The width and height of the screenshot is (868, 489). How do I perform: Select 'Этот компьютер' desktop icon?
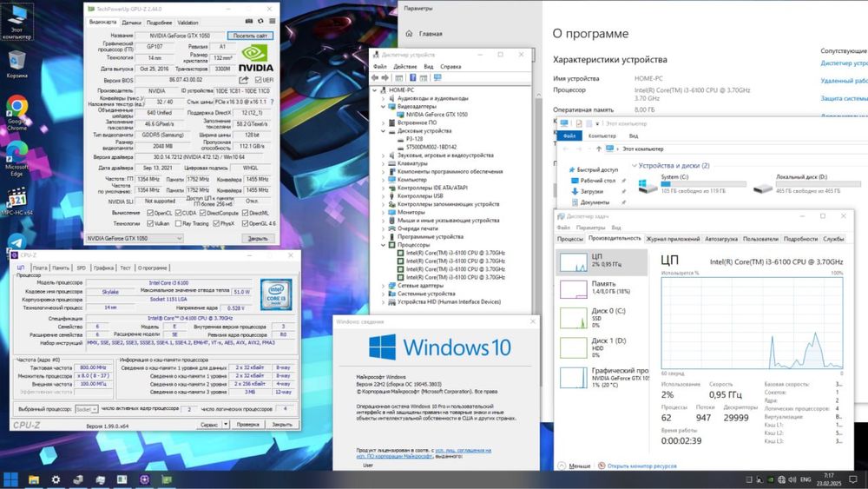click(17, 22)
